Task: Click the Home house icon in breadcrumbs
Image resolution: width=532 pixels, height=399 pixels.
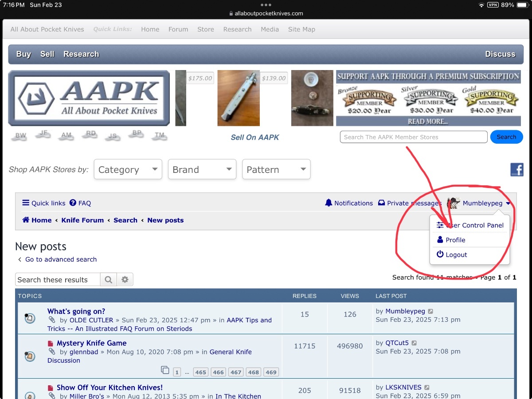Action: click(x=26, y=220)
